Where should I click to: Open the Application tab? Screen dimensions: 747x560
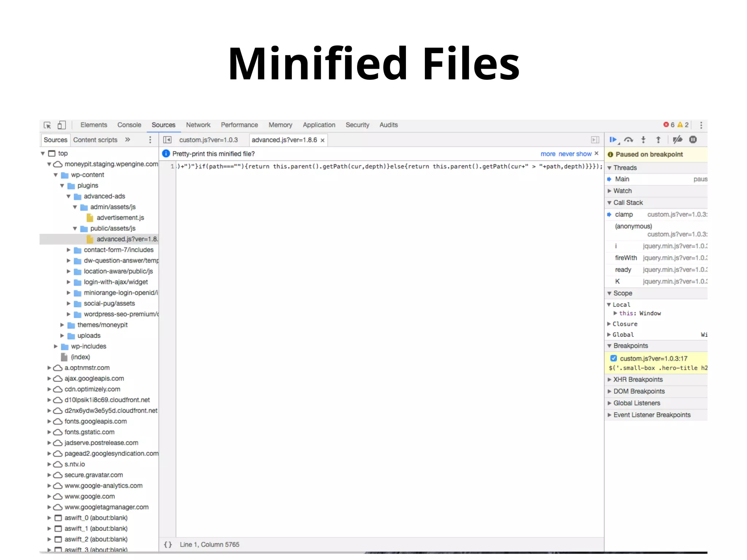point(319,125)
